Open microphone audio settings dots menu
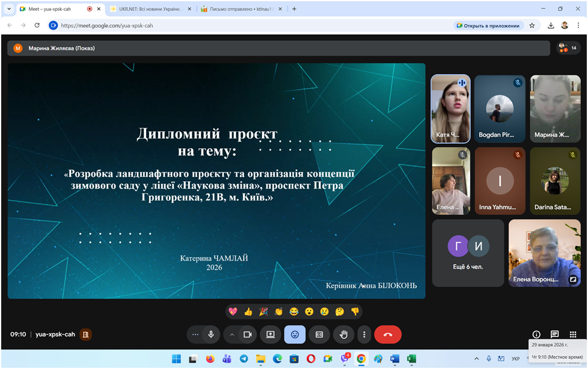The image size is (588, 369). (195, 334)
